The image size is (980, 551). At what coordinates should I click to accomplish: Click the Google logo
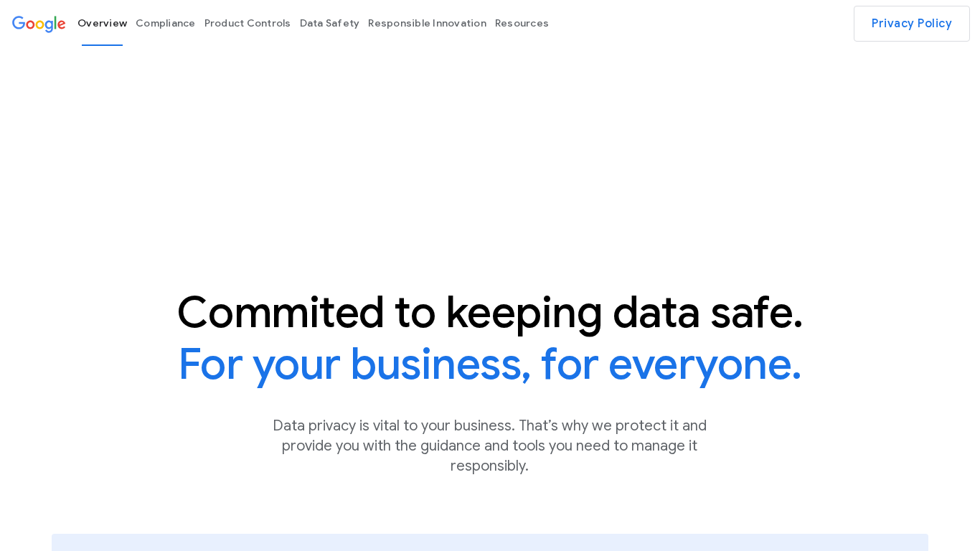39,24
